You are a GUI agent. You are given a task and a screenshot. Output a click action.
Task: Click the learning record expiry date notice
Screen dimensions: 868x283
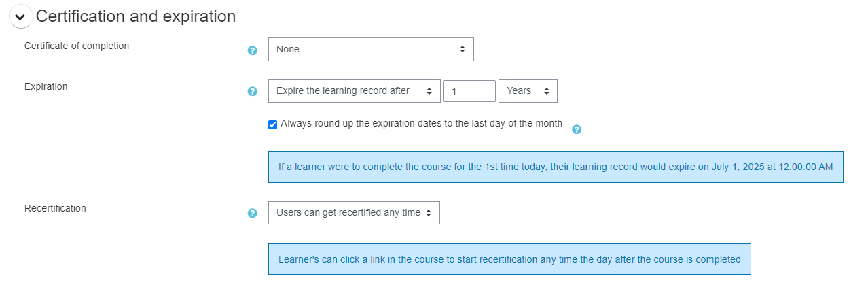(555, 167)
